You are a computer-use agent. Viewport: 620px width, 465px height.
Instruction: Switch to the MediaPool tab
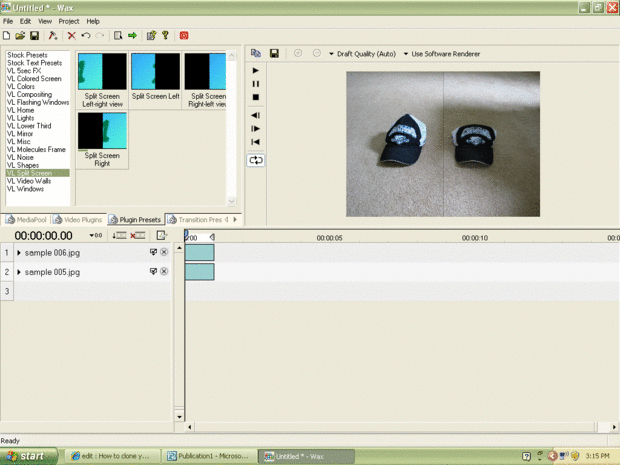tap(26, 219)
